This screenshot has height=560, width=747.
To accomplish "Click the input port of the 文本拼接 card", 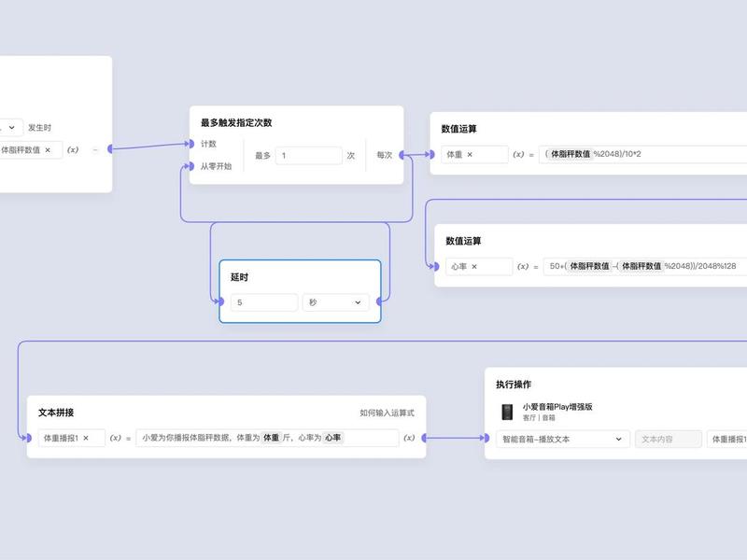I will point(28,438).
